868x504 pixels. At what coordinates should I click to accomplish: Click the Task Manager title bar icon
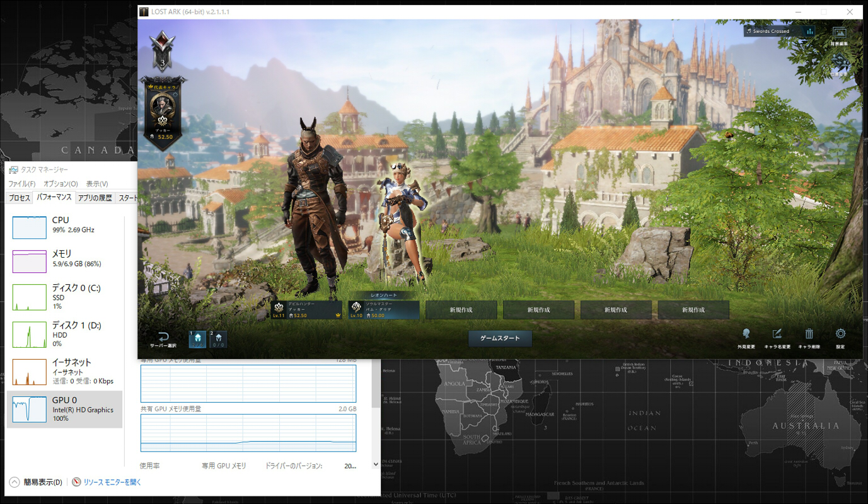(13, 169)
